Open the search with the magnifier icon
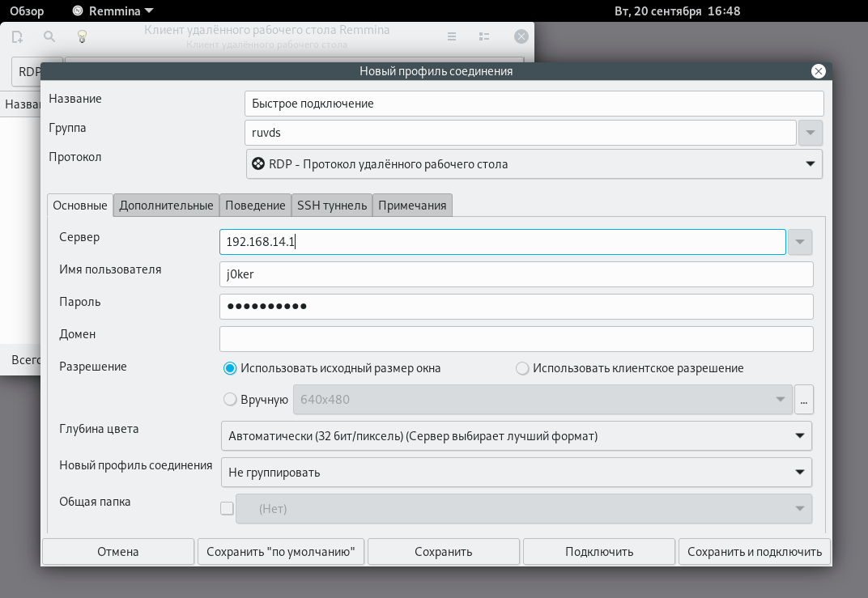Viewport: 868px width, 598px height. tap(49, 36)
